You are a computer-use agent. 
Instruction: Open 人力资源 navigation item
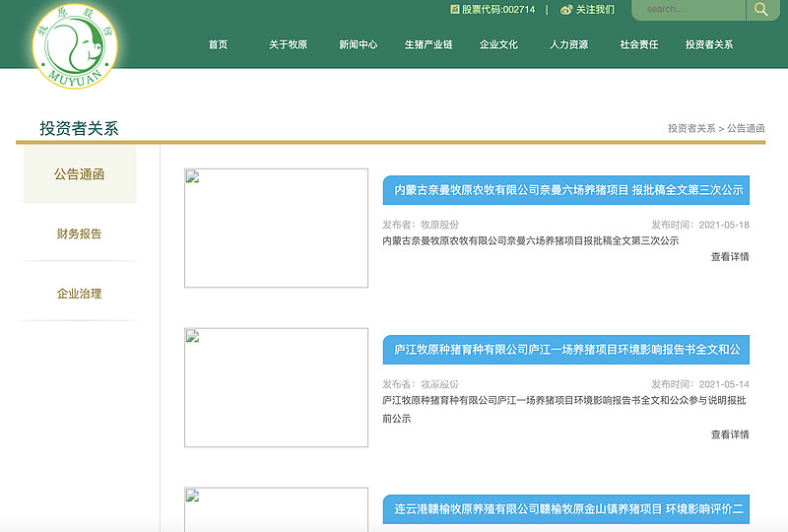(x=568, y=44)
